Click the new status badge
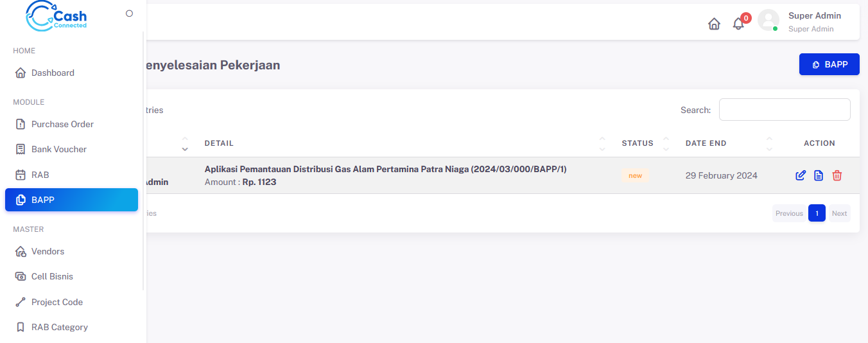The height and width of the screenshot is (343, 868). coord(635,175)
